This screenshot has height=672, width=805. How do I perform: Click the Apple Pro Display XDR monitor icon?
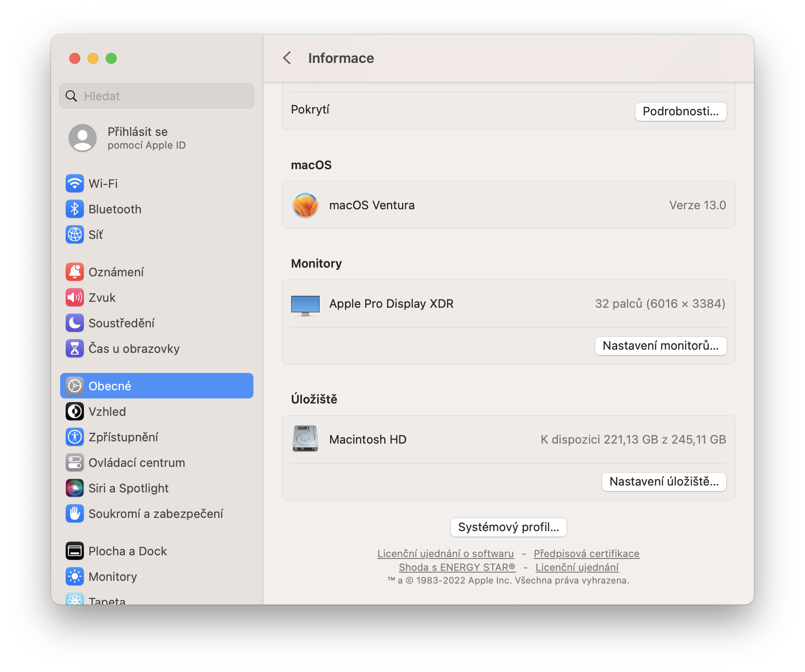click(304, 304)
